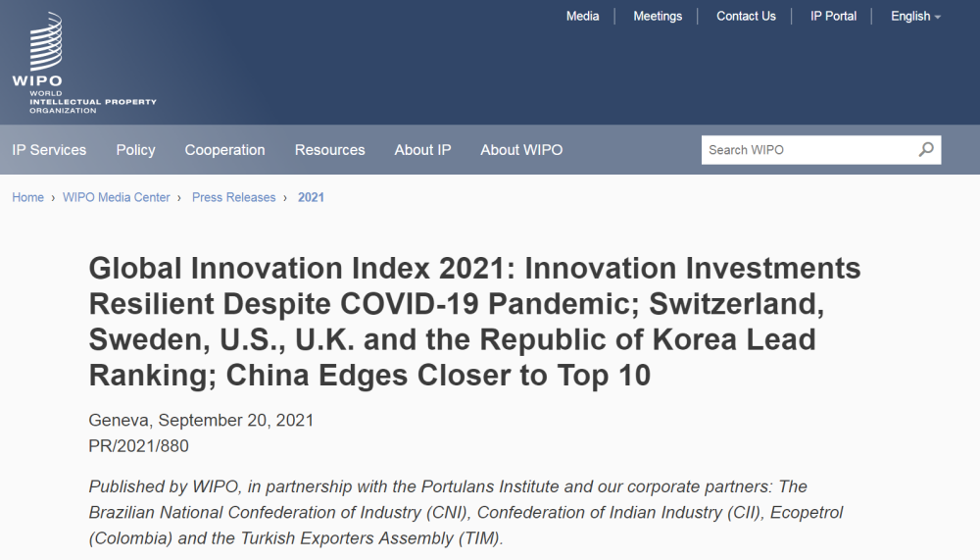Image resolution: width=980 pixels, height=560 pixels.
Task: Open Contact Us page
Action: pyautogui.click(x=746, y=16)
